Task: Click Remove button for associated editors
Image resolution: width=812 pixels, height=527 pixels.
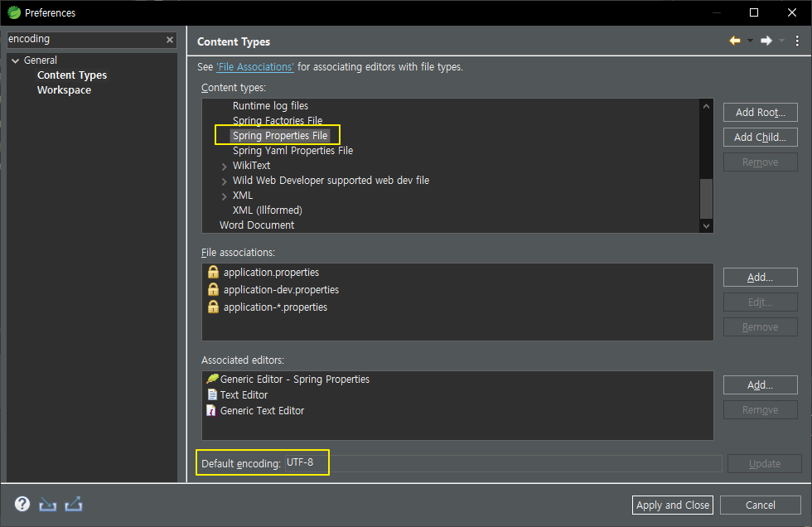Action: (x=761, y=410)
